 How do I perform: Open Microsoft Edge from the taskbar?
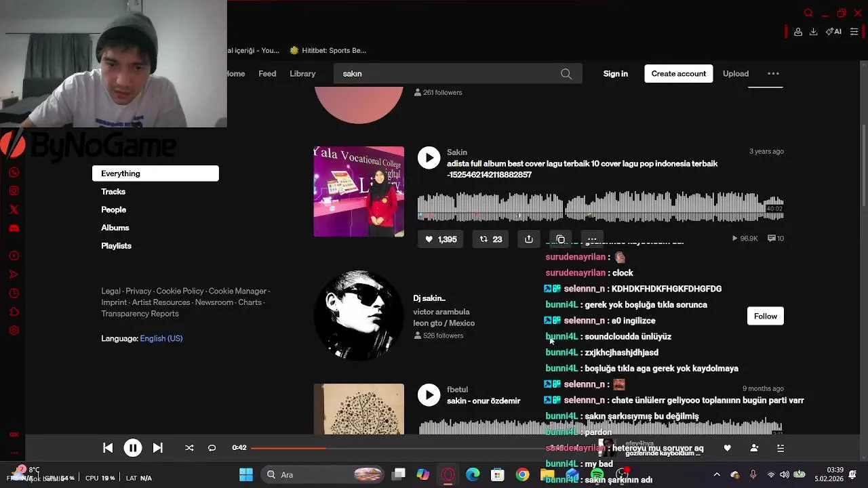pyautogui.click(x=473, y=474)
